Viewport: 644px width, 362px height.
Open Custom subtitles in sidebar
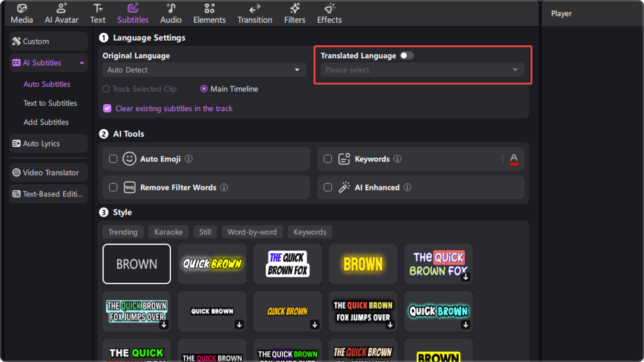49,41
